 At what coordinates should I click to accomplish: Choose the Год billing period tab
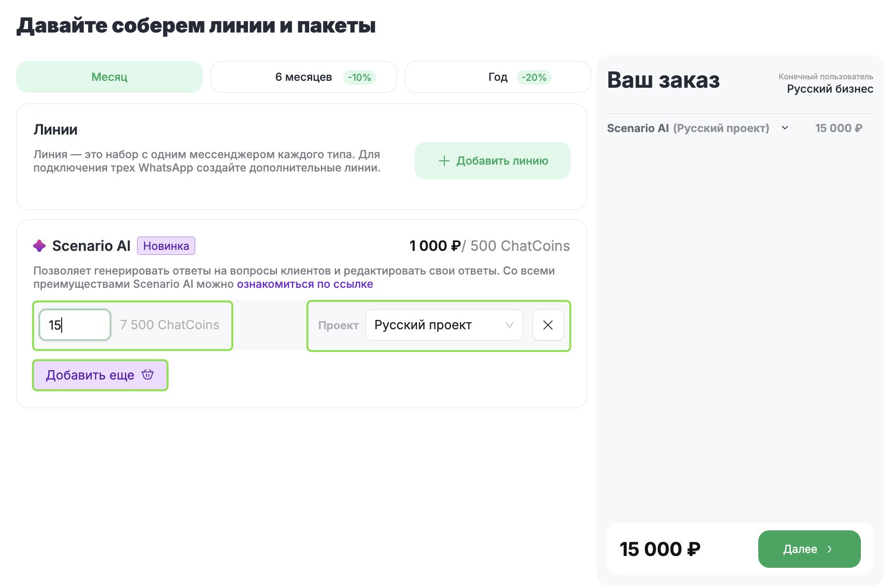click(x=497, y=77)
